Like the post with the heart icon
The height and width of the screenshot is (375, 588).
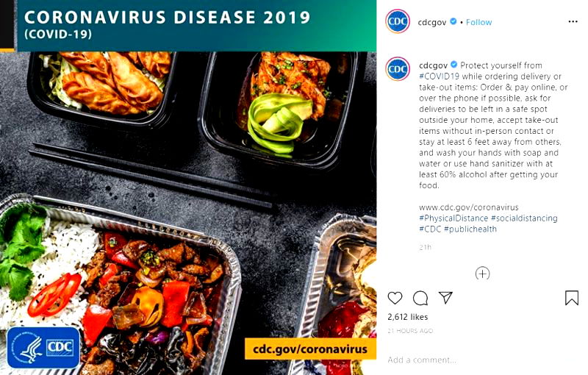[x=395, y=298]
